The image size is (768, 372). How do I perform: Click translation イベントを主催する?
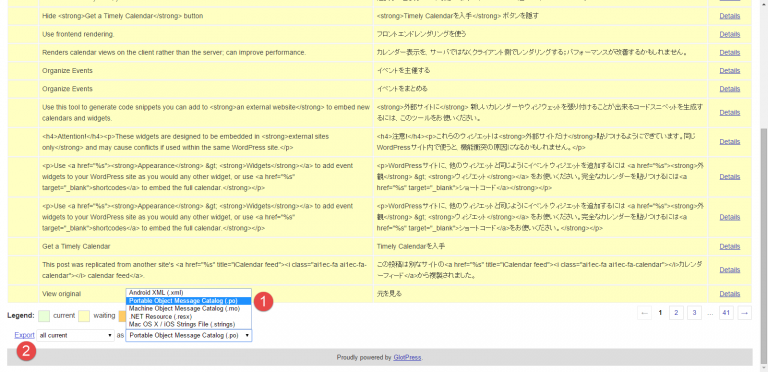pos(403,70)
